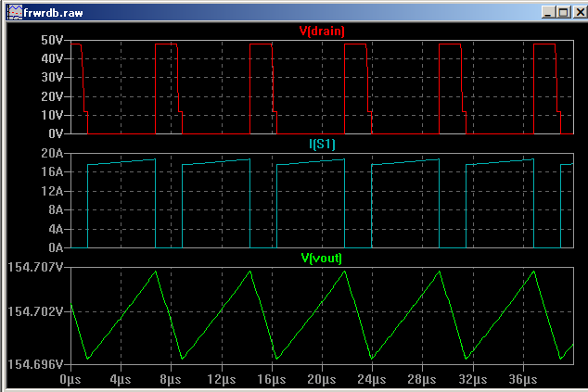Click the V(vout) trace label

pyautogui.click(x=322, y=258)
